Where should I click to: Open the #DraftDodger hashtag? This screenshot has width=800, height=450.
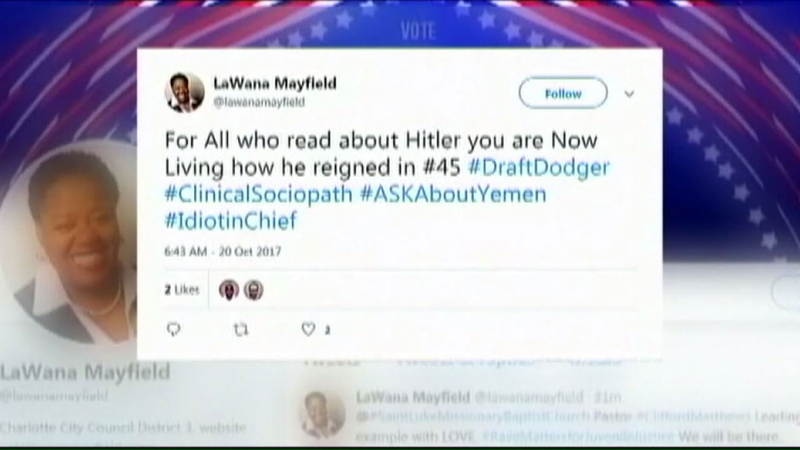539,167
